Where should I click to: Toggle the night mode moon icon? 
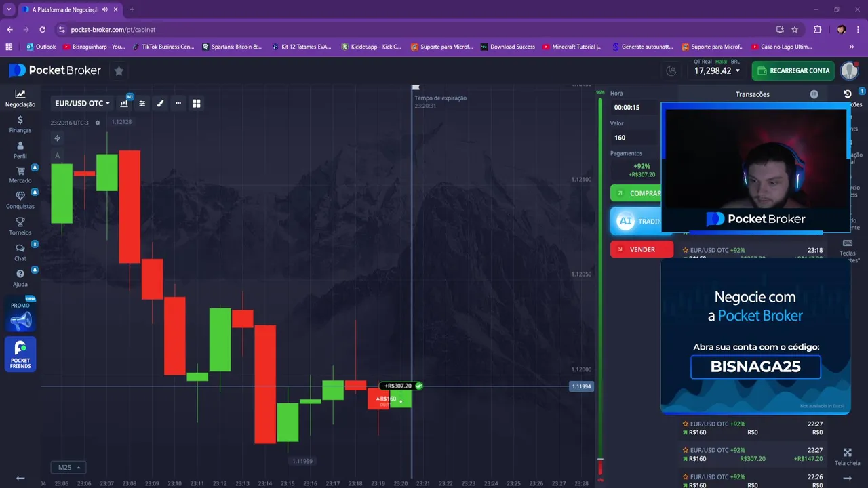pyautogui.click(x=671, y=70)
